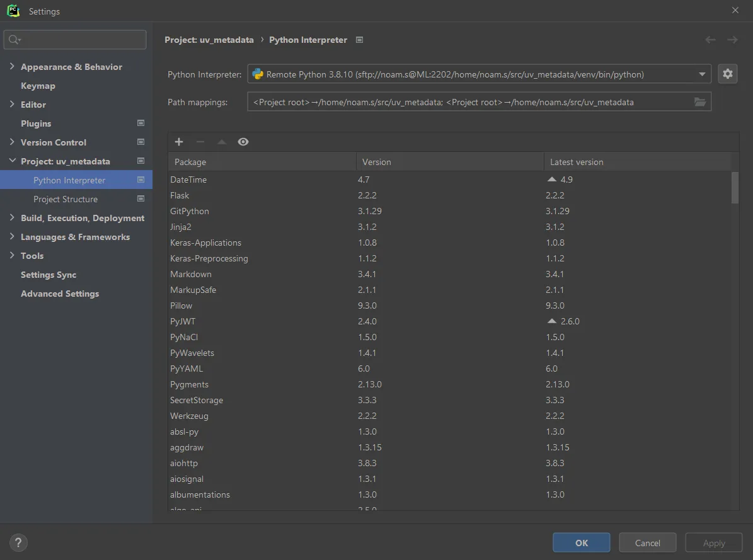
Task: Click search magnifier icon in settings search
Action: (x=14, y=40)
